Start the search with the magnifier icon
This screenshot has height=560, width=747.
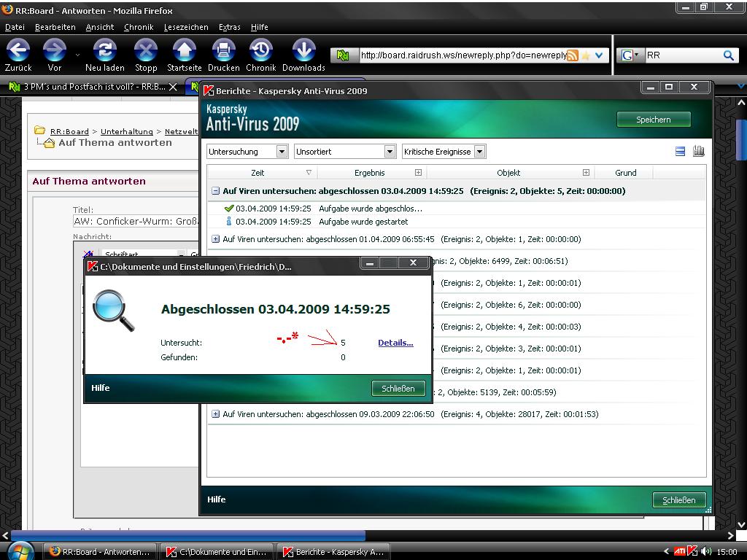tap(728, 55)
